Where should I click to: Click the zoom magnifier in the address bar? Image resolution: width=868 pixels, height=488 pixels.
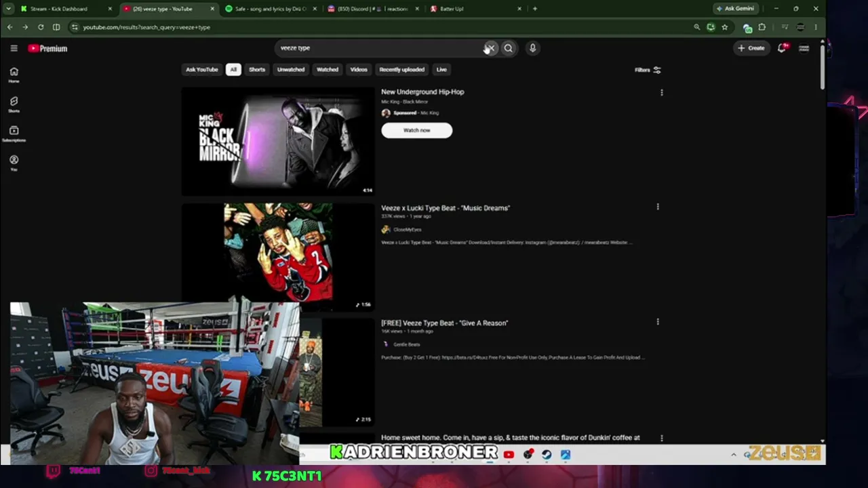point(696,27)
